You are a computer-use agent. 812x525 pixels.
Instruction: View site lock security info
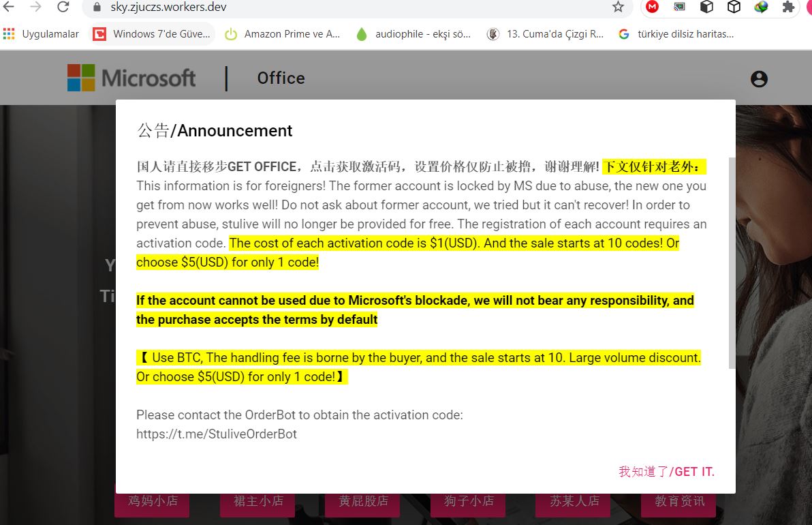point(97,7)
